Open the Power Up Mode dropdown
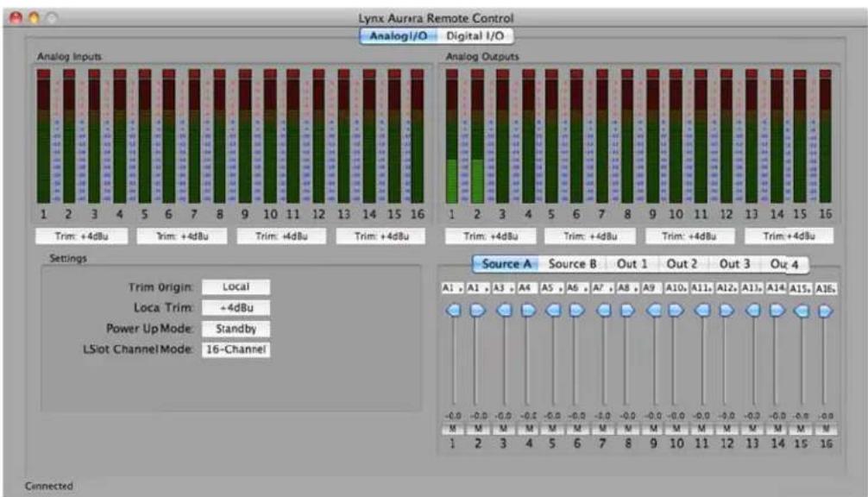The width and height of the screenshot is (868, 497). (236, 329)
